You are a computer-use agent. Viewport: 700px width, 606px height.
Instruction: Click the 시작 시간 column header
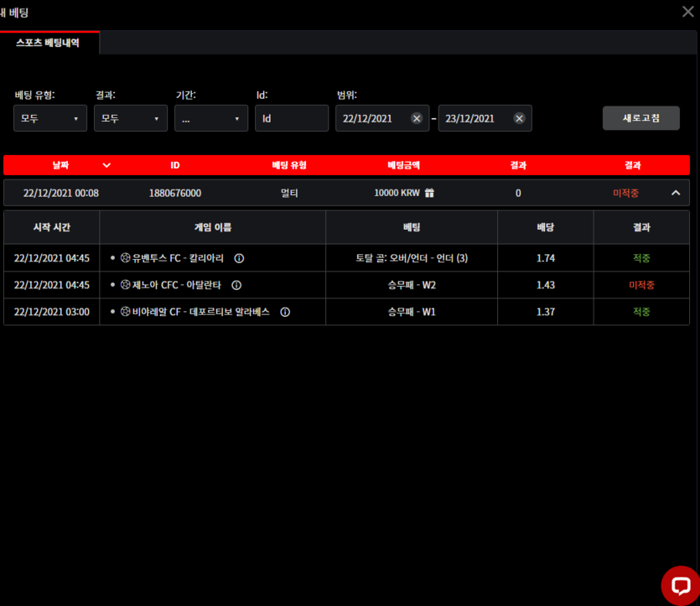52,227
